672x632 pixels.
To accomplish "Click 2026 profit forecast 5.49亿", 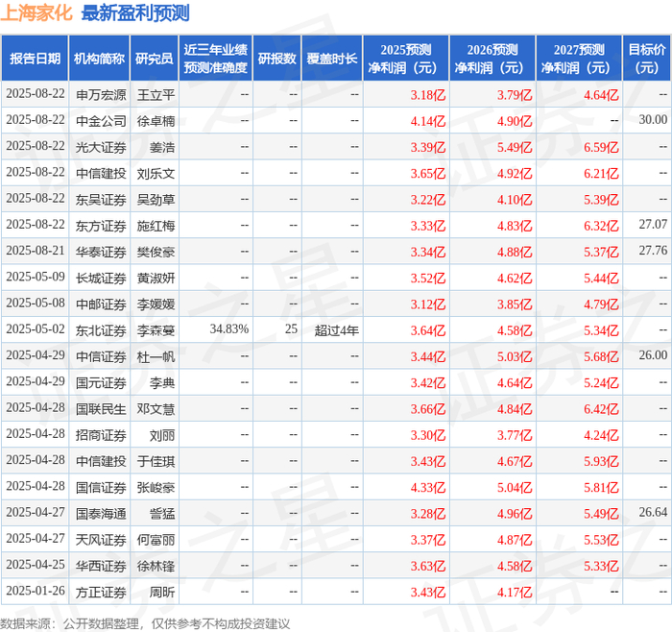I will [x=515, y=147].
